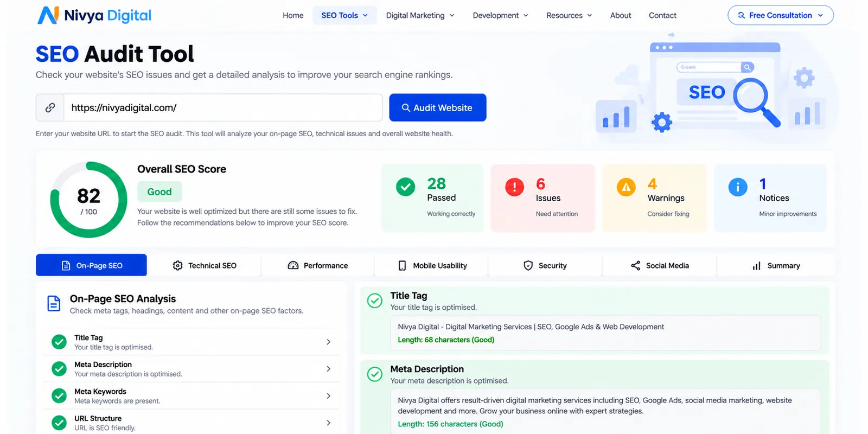This screenshot has height=434, width=868.
Task: Click the link icon beside the URL field
Action: coord(50,107)
